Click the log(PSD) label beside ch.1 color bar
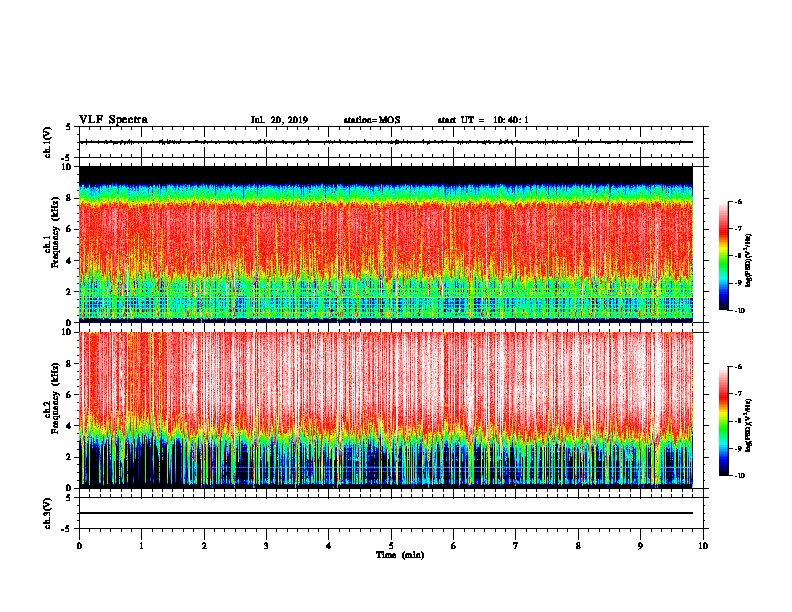 pyautogui.click(x=748, y=260)
